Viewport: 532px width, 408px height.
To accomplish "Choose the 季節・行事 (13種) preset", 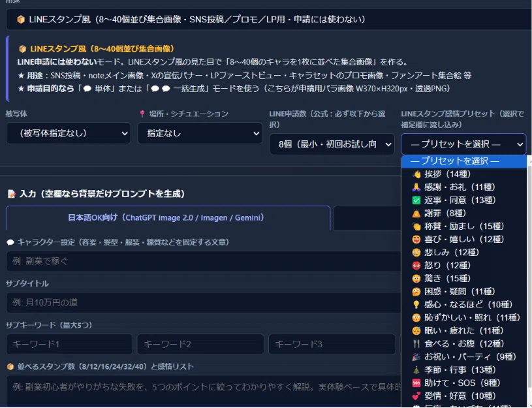I will coord(463,370).
